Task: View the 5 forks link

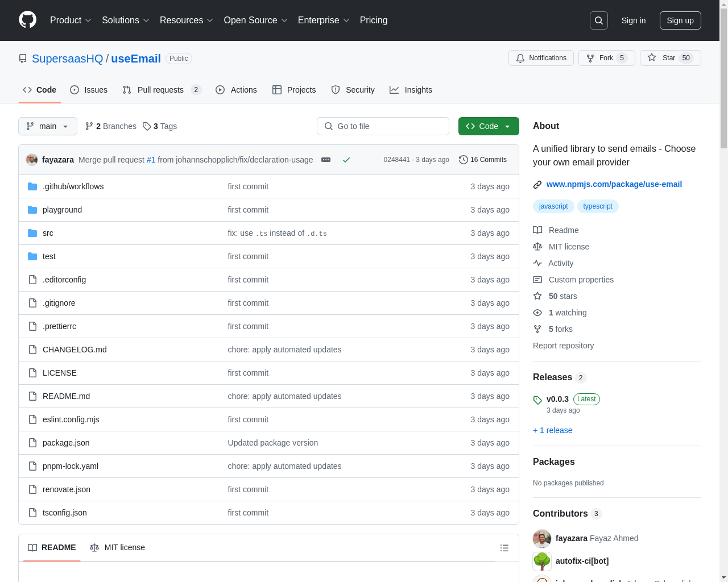Action: [x=553, y=329]
